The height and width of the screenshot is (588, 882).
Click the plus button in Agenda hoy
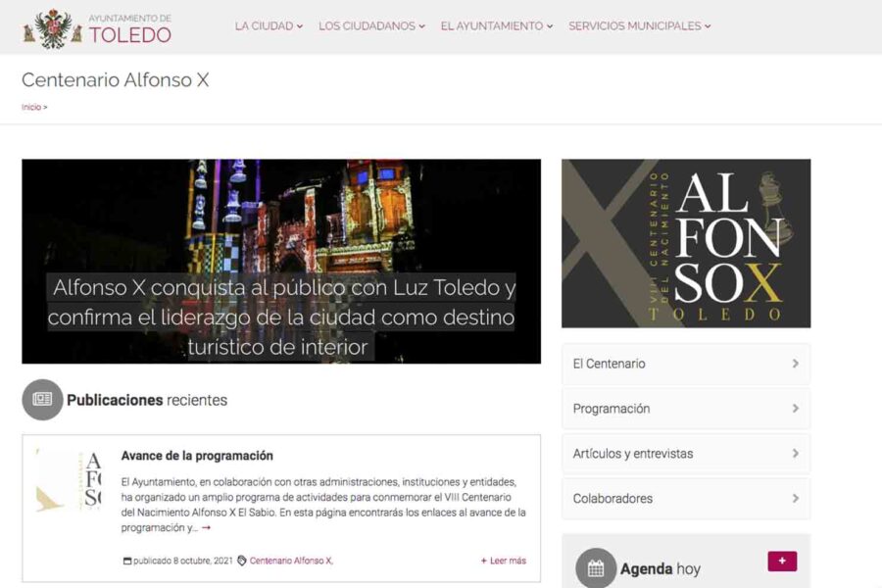click(x=782, y=561)
